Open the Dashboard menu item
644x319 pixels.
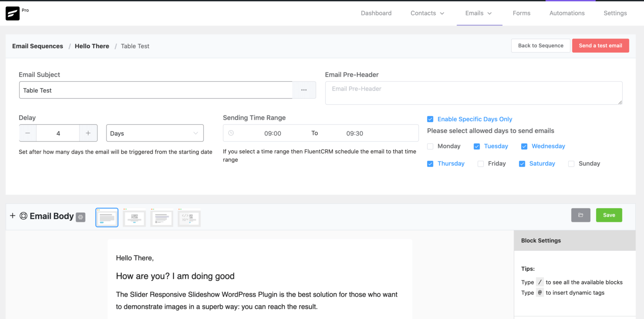click(376, 13)
